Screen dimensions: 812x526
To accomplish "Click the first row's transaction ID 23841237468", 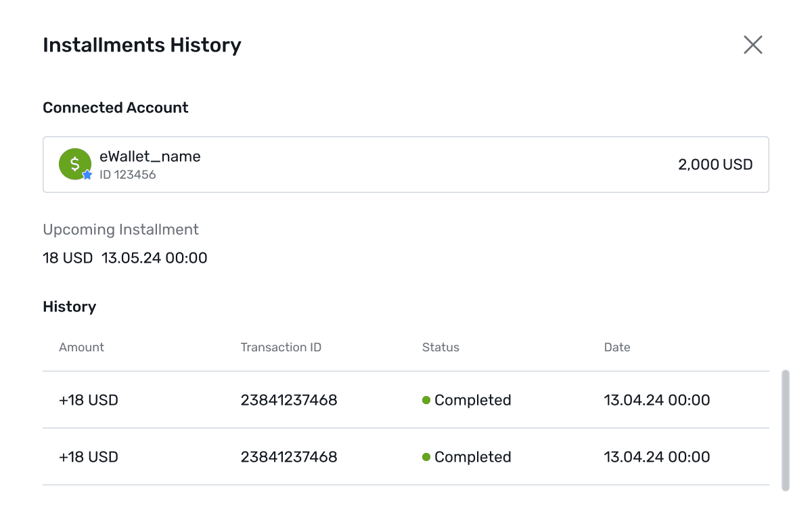I will point(289,400).
